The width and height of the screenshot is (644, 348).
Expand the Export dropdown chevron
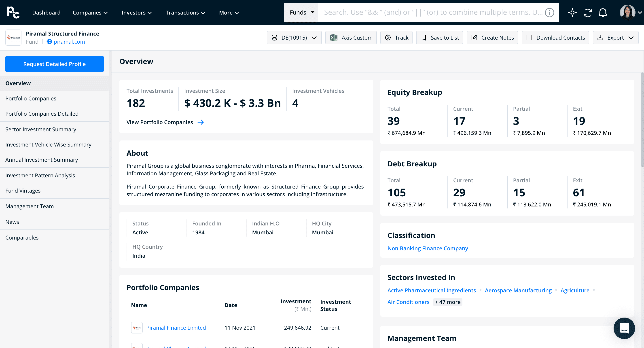pyautogui.click(x=631, y=38)
